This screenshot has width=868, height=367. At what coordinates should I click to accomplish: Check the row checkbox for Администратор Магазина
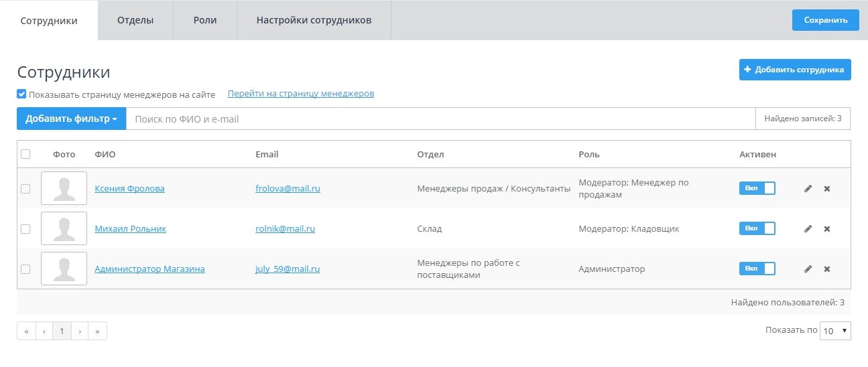pos(25,269)
